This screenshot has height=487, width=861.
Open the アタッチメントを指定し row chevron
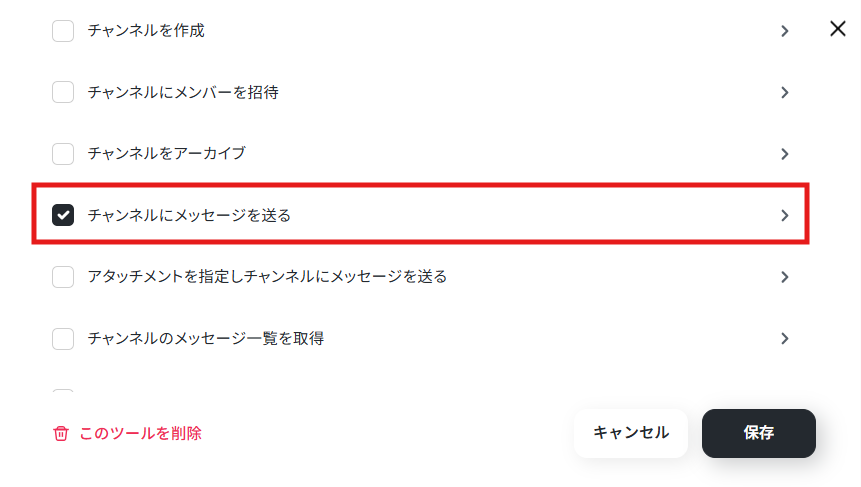(785, 277)
